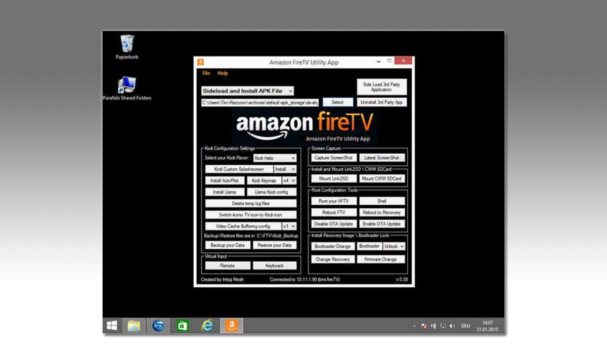Click Switch ikono TV icon to Kodi icon
The height and width of the screenshot is (364, 607).
click(x=251, y=215)
